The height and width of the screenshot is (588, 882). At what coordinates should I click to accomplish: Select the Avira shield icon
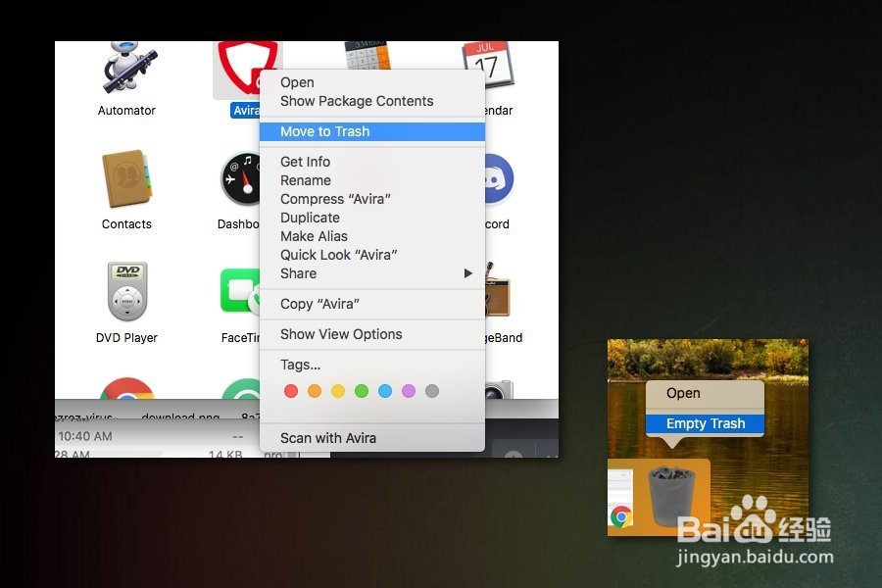pos(248,68)
